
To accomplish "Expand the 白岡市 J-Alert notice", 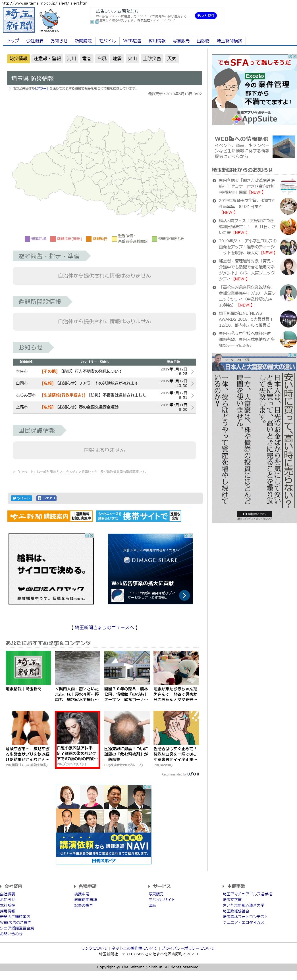I will 192,383.
